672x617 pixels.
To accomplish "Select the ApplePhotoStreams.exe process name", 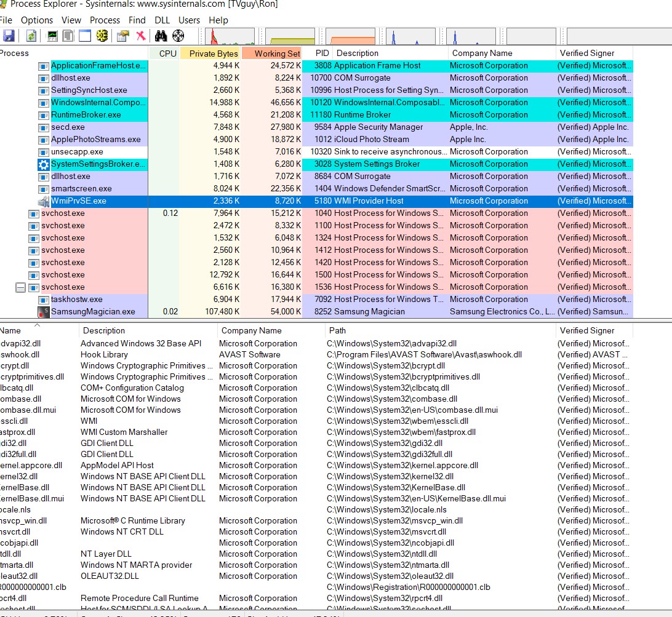I will pos(96,140).
